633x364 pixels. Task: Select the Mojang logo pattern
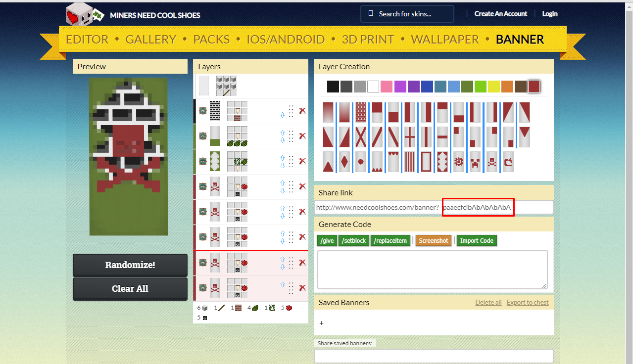pyautogui.click(x=508, y=162)
